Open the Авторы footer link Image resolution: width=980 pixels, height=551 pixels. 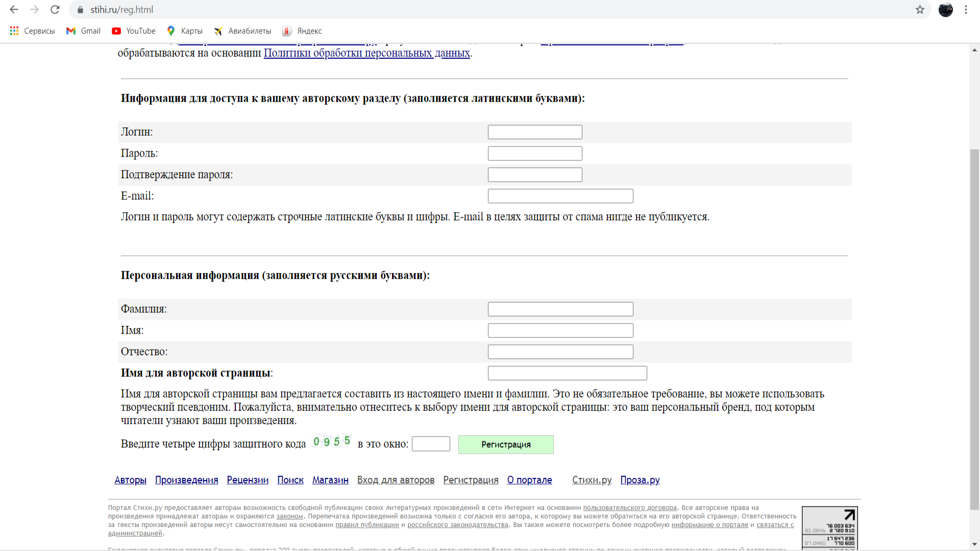(130, 480)
